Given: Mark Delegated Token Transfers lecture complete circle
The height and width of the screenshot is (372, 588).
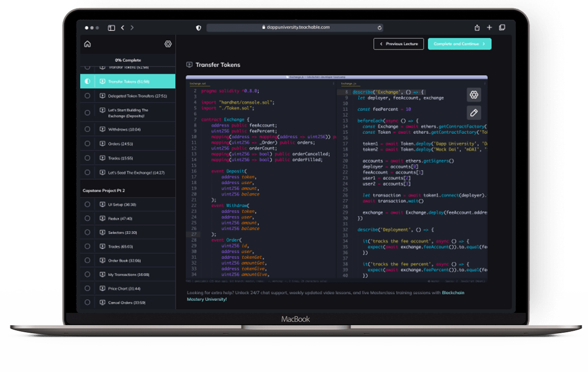Looking at the screenshot, I should coord(88,96).
